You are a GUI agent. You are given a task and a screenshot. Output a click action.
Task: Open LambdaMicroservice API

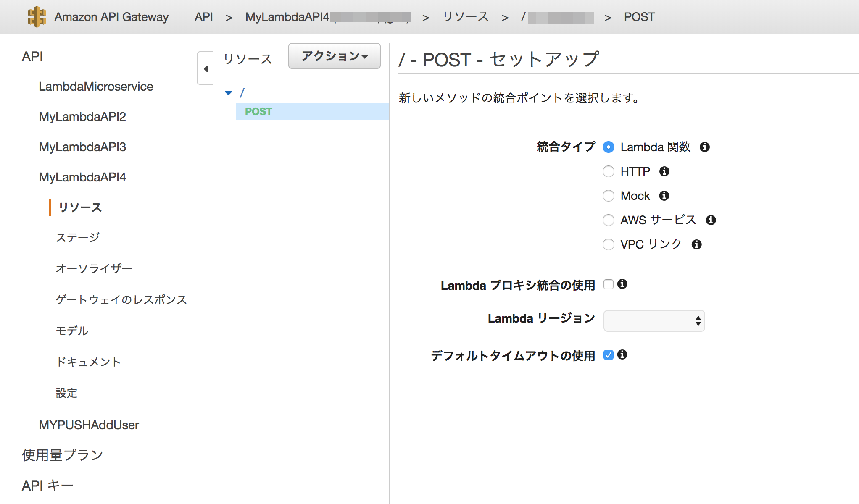tap(96, 87)
